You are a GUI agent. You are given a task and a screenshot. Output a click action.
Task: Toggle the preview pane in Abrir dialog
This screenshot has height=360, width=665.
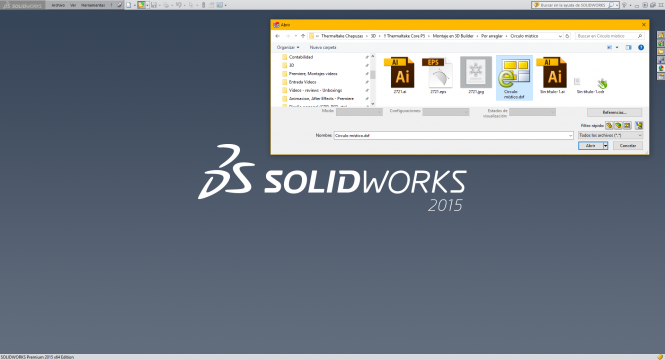coord(629,47)
